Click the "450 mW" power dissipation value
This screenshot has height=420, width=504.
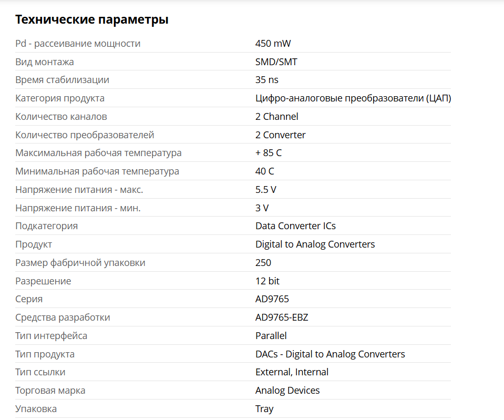pyautogui.click(x=273, y=44)
